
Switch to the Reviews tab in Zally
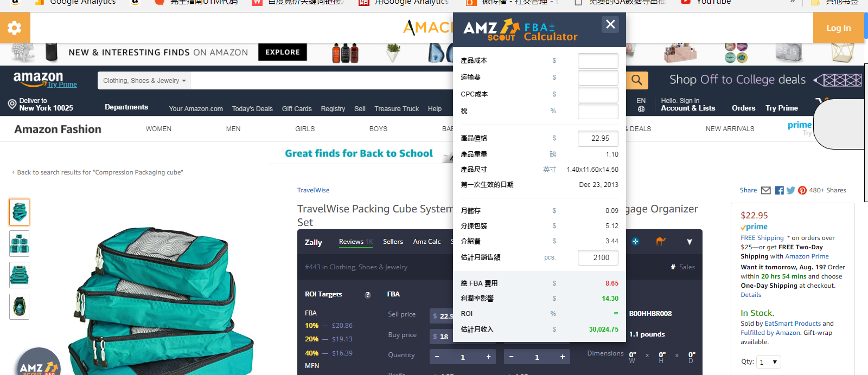pos(356,242)
